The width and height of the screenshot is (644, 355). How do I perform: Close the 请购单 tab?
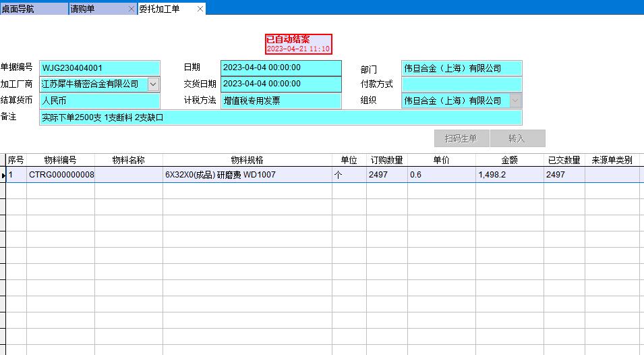coord(131,9)
